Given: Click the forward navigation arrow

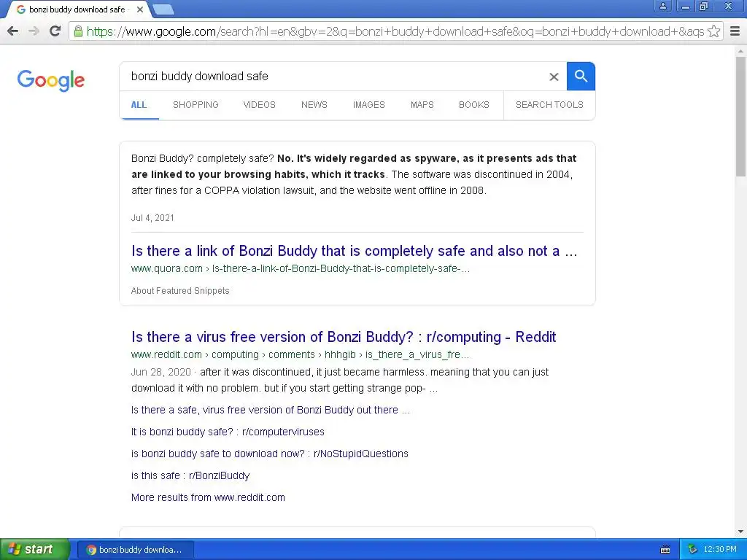Looking at the screenshot, I should tap(34, 31).
